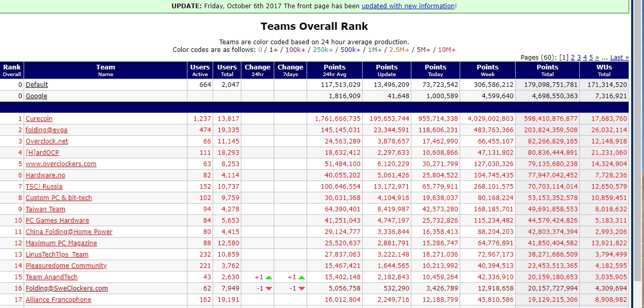
Task: Click Google's 24hr average 1,816,909
Action: (344, 96)
